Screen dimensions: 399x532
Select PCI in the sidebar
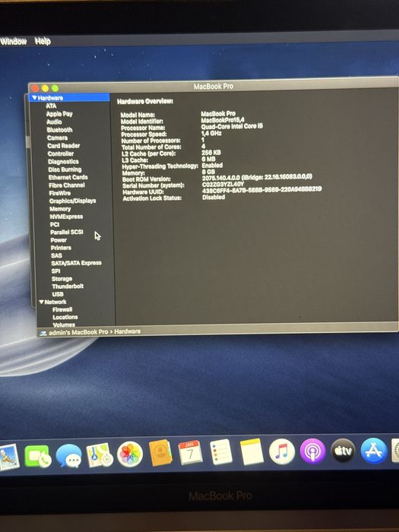55,224
